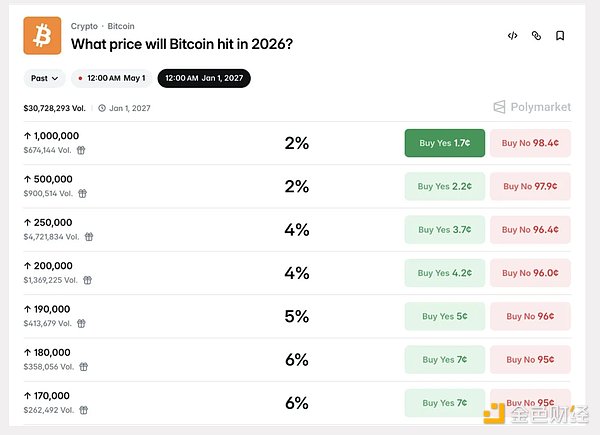Select the 12:00 AM May 1 tab

(x=111, y=78)
